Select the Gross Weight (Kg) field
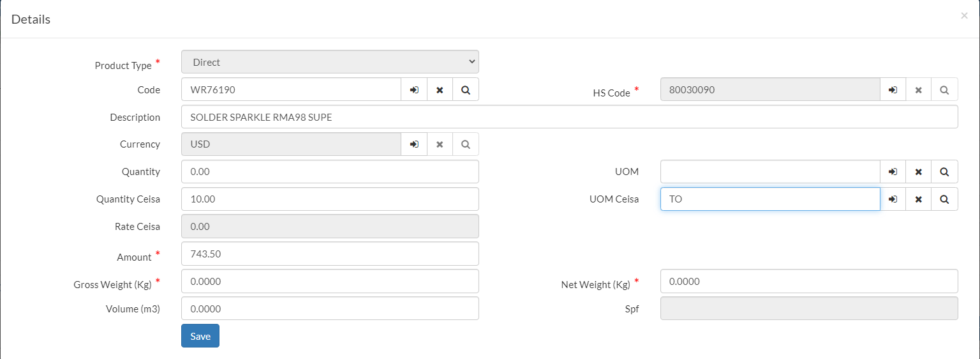Image resolution: width=980 pixels, height=359 pixels. (x=330, y=281)
